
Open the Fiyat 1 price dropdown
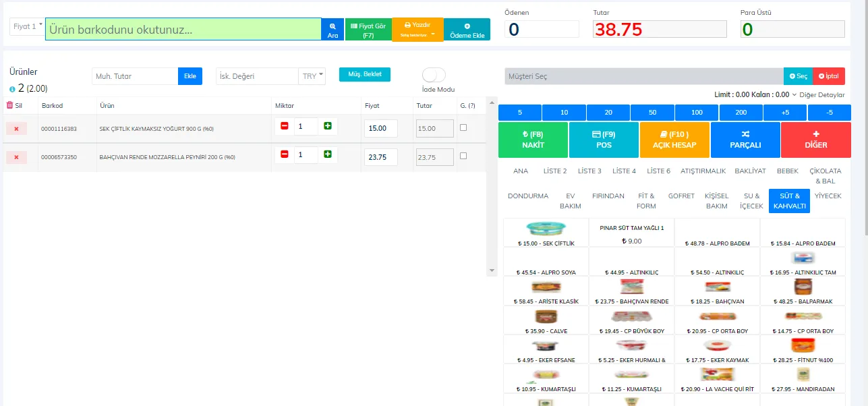point(28,26)
